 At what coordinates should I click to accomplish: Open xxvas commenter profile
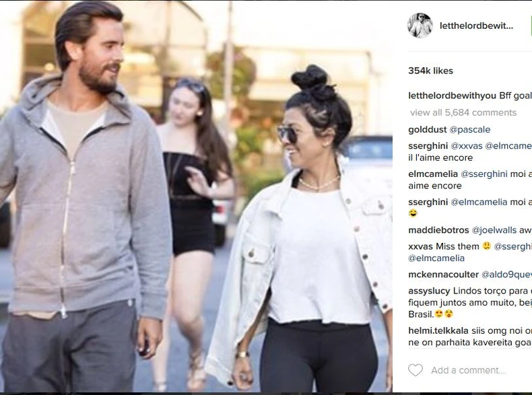(420, 246)
